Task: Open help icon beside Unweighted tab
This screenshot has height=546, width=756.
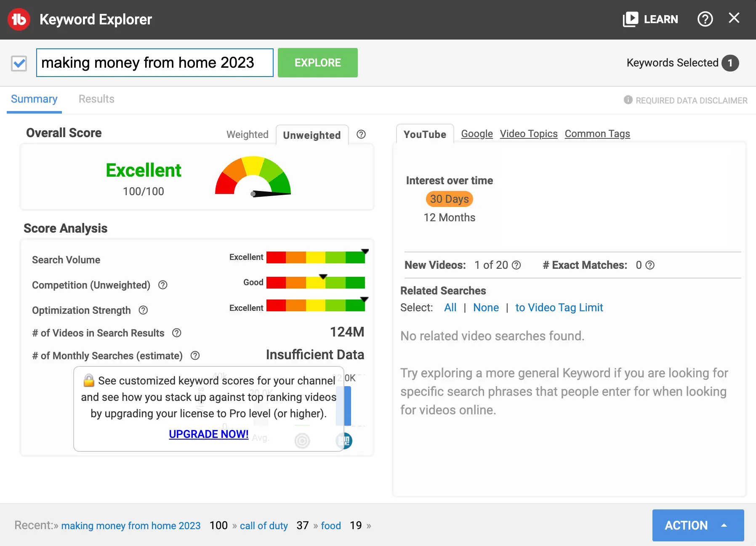Action: pos(361,134)
